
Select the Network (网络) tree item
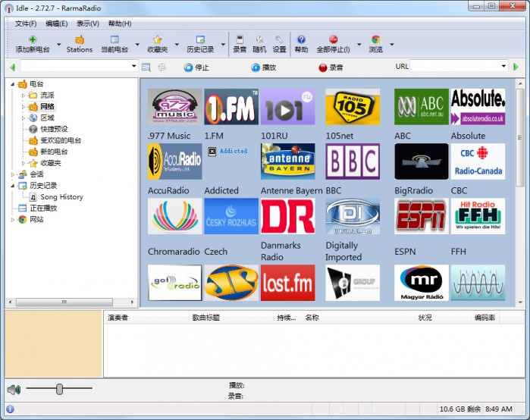pos(47,106)
